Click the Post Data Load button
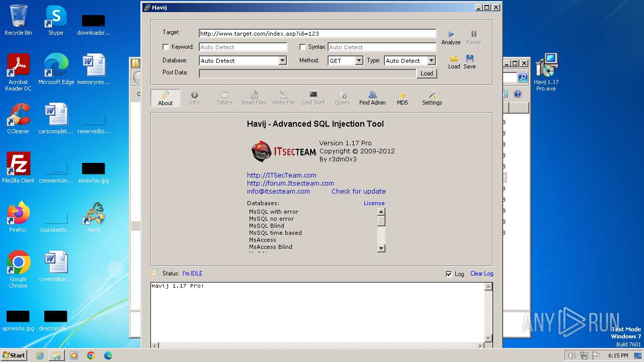Screen dimensions: 644x362 click(x=427, y=73)
